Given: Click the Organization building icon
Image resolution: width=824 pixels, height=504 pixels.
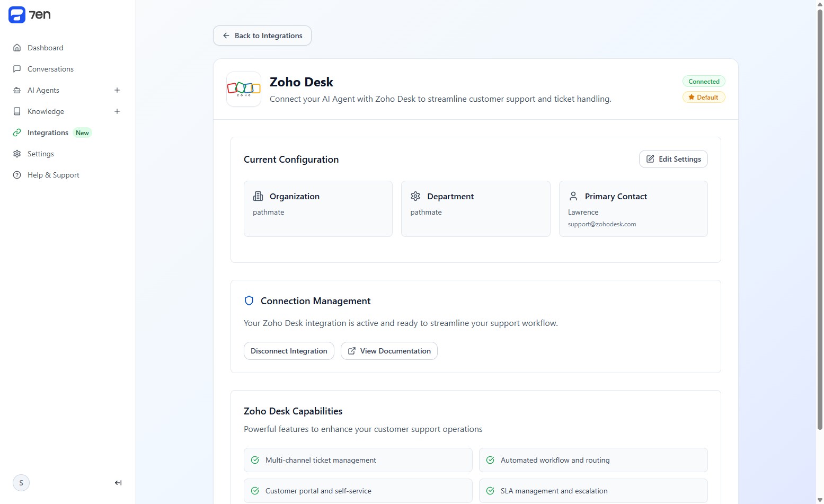Looking at the screenshot, I should pos(258,196).
